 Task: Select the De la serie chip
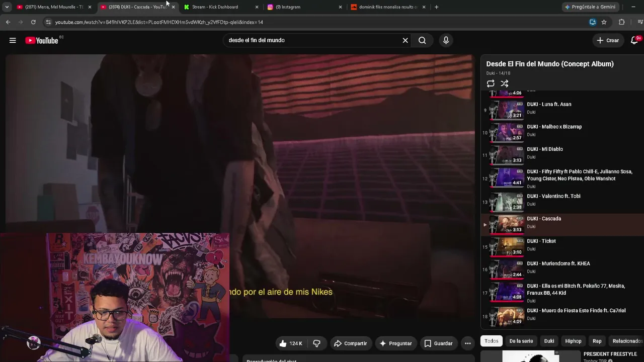coord(521,341)
